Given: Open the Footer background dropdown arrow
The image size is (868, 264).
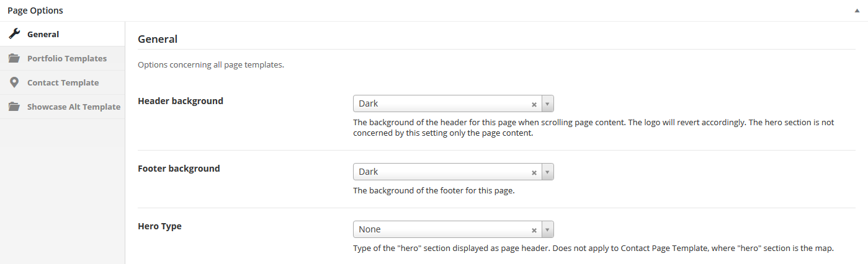Looking at the screenshot, I should tap(548, 172).
